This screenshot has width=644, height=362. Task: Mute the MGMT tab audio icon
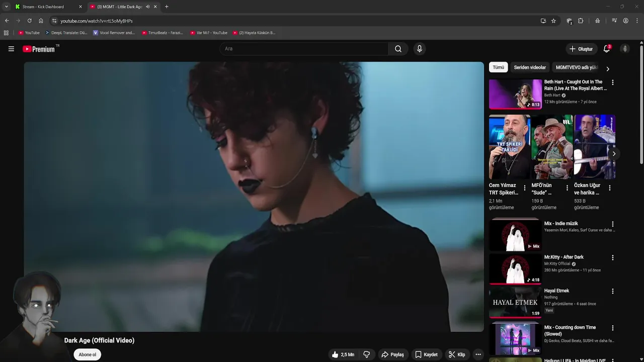point(147,7)
